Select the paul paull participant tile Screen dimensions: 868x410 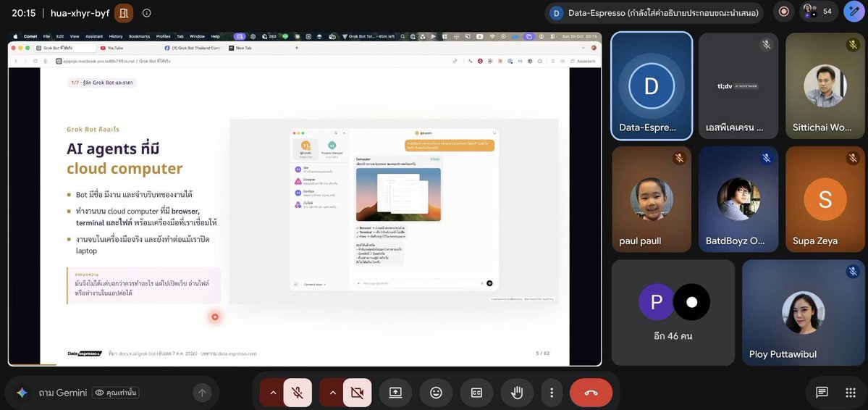[652, 199]
